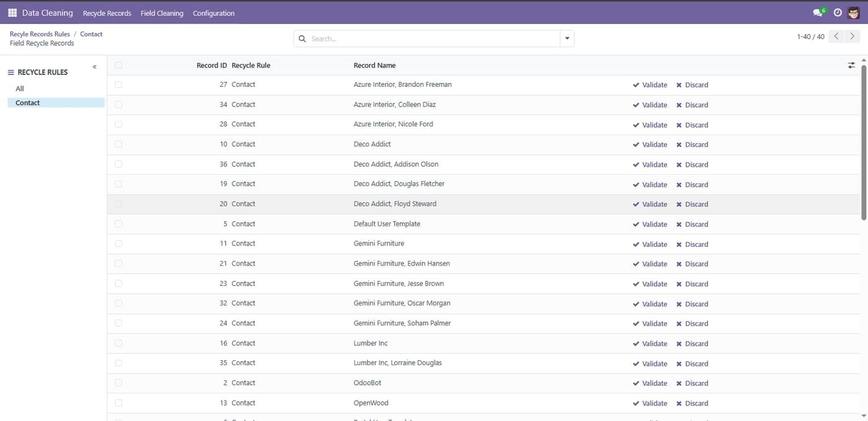Tick checkbox for Gemini Furniture, Edwin Hansen
868x421 pixels.
(x=118, y=264)
